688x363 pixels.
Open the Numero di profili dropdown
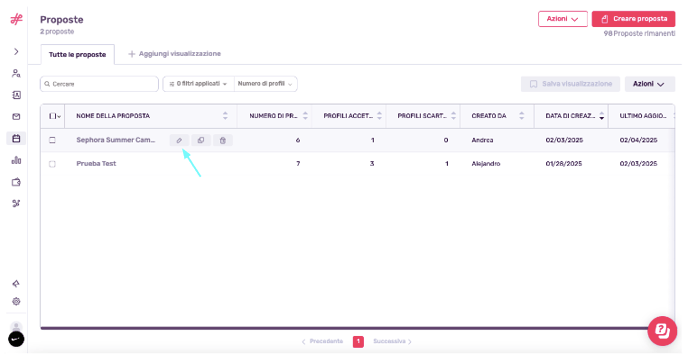(x=265, y=84)
